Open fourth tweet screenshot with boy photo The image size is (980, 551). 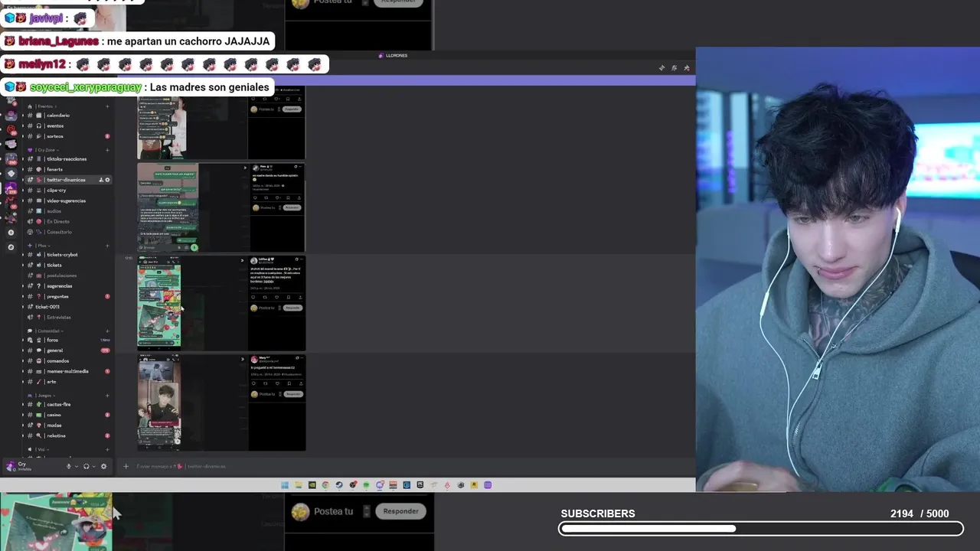221,403
